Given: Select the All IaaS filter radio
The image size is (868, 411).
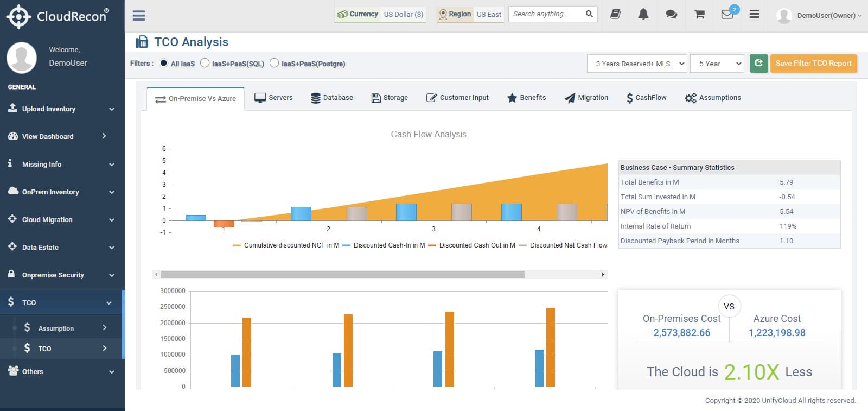Looking at the screenshot, I should (x=164, y=63).
